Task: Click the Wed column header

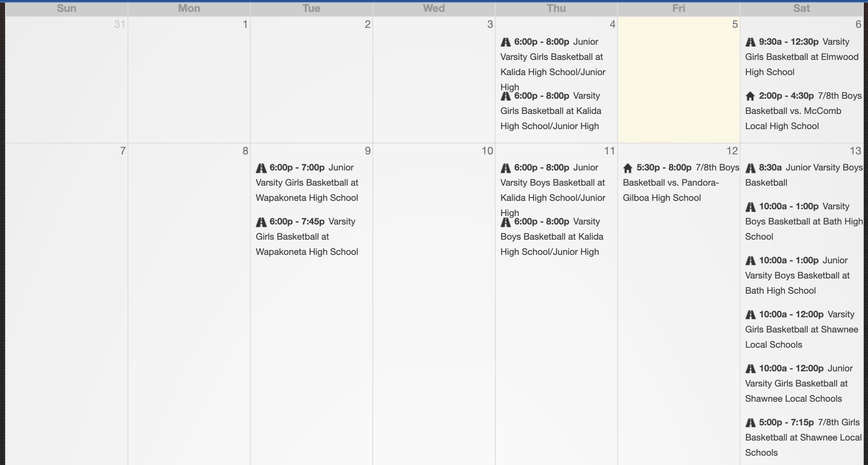Action: (x=434, y=8)
